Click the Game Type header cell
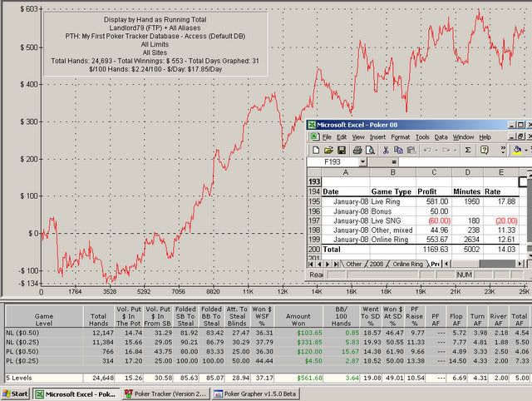Viewport: 532px width, 401px height. (393, 191)
